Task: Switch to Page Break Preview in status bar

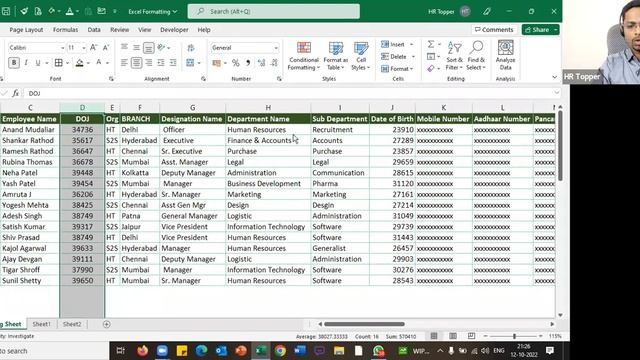Action: [x=471, y=336]
